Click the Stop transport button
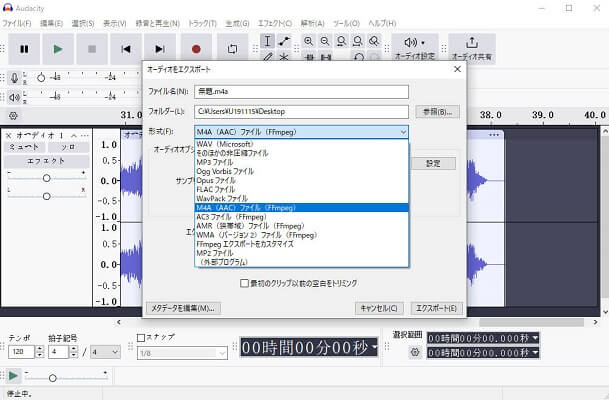 click(x=92, y=49)
